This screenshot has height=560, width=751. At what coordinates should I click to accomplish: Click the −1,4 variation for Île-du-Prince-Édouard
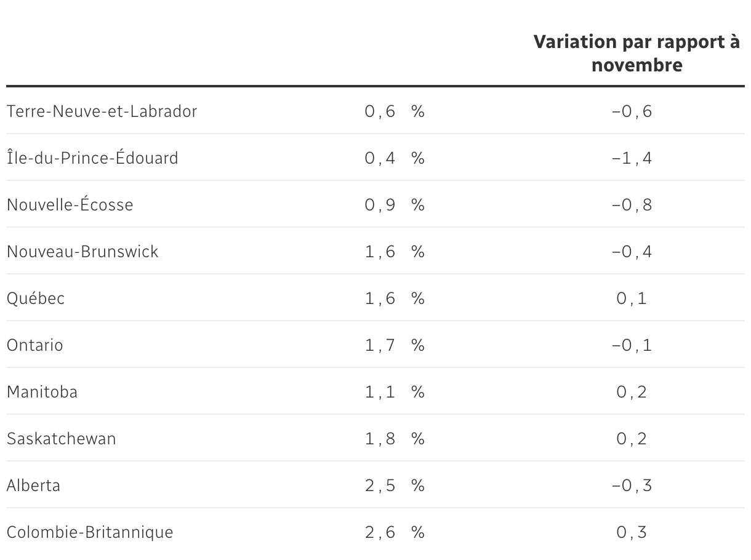632,158
